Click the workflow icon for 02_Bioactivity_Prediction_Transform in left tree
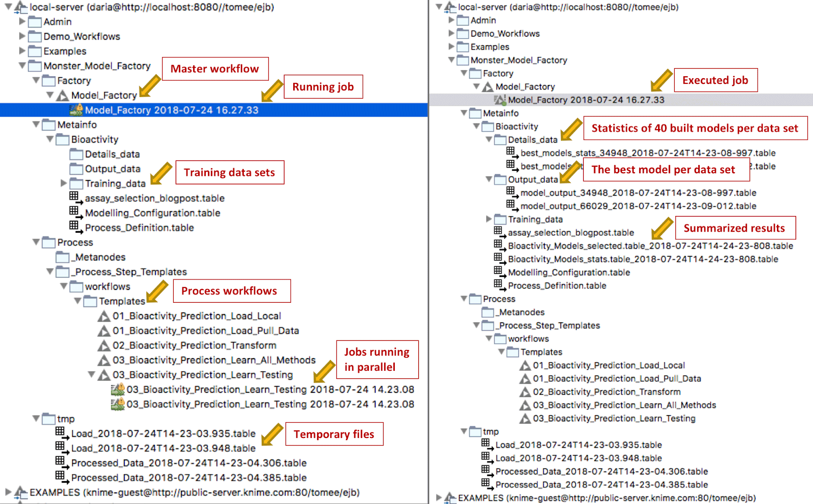Viewport: 813px width, 504px height. [x=104, y=345]
